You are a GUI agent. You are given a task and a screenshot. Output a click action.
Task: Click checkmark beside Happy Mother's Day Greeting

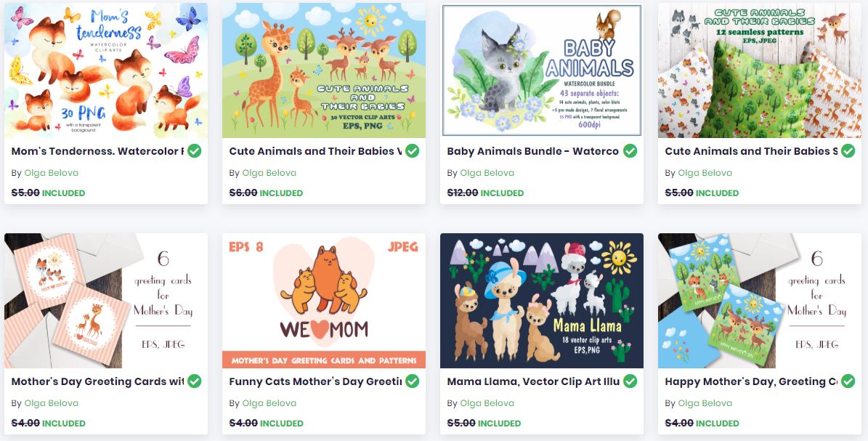coord(848,381)
